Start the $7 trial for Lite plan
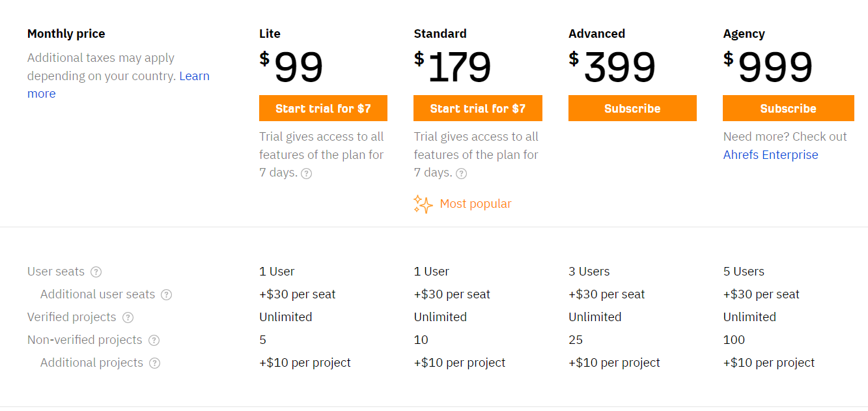868x411 pixels. click(323, 108)
